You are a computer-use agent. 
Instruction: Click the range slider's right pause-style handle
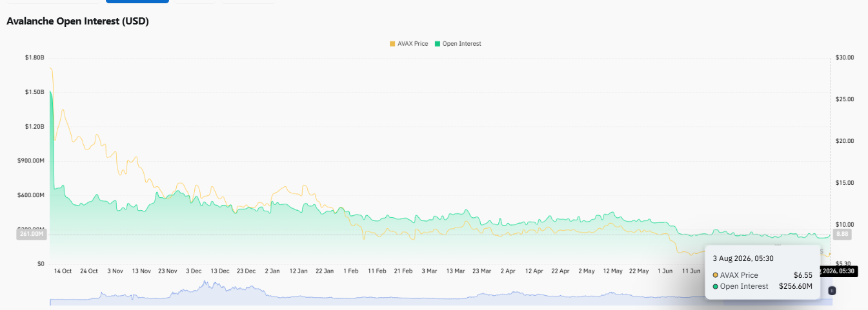832,291
